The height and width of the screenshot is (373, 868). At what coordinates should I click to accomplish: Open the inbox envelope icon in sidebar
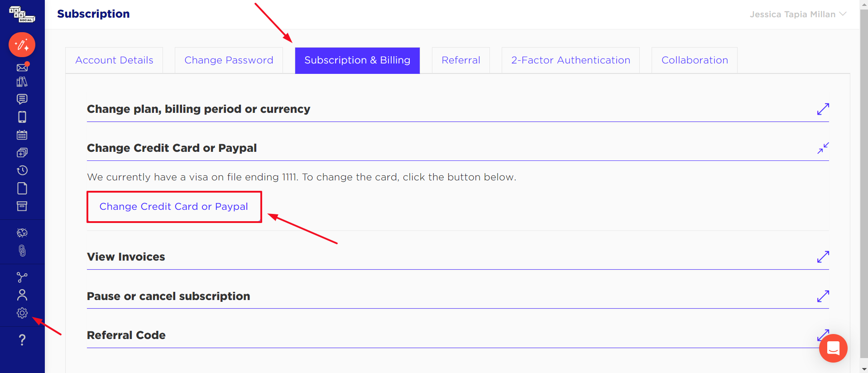[x=22, y=68]
